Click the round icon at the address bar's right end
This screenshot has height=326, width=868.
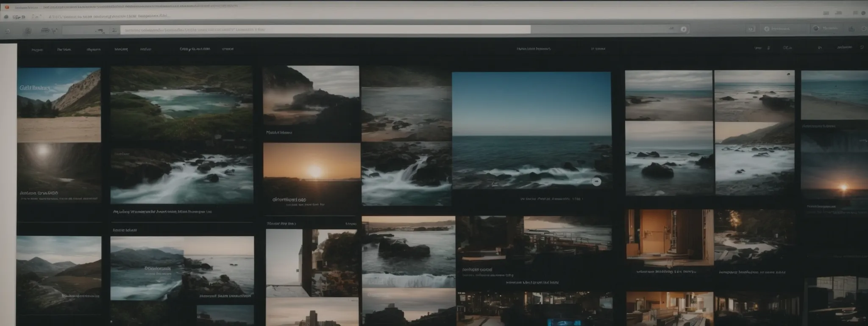pos(683,29)
